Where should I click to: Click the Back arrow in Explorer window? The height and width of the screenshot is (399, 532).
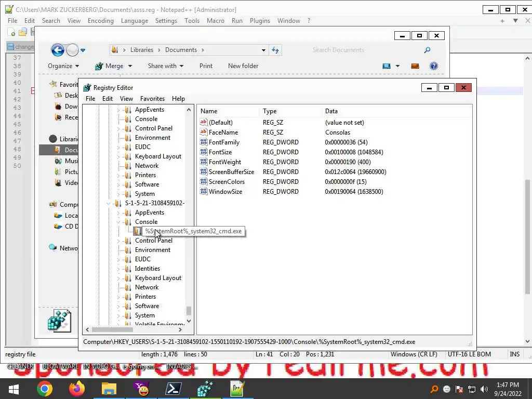(x=58, y=50)
